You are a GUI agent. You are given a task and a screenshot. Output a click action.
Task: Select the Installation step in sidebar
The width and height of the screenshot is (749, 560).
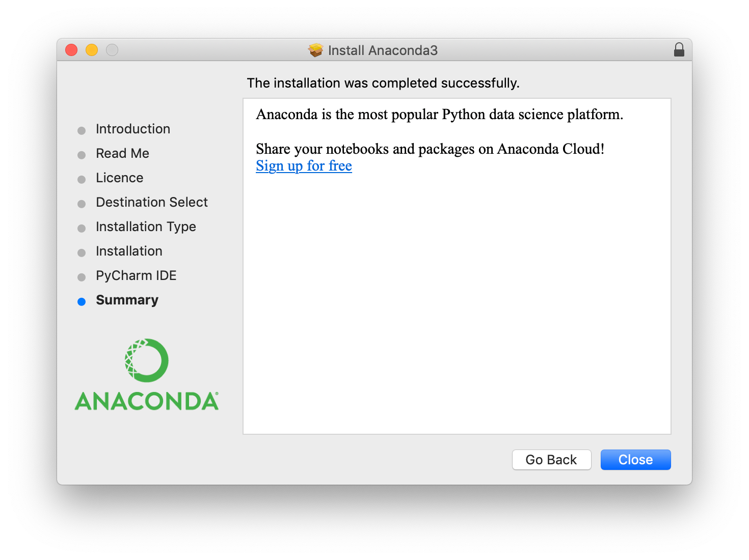129,251
